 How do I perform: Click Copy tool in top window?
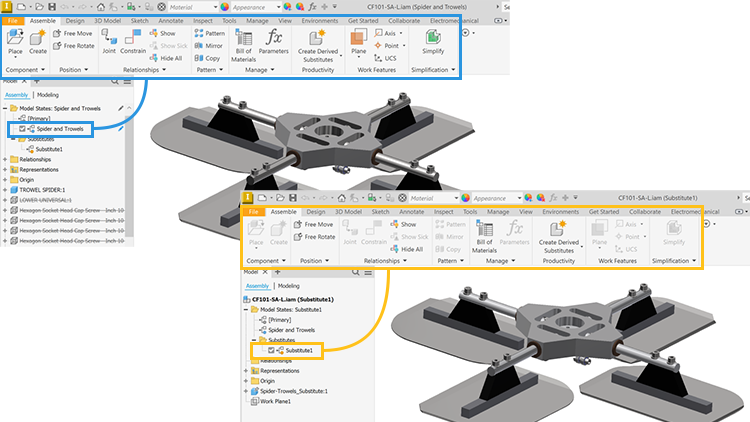point(207,58)
